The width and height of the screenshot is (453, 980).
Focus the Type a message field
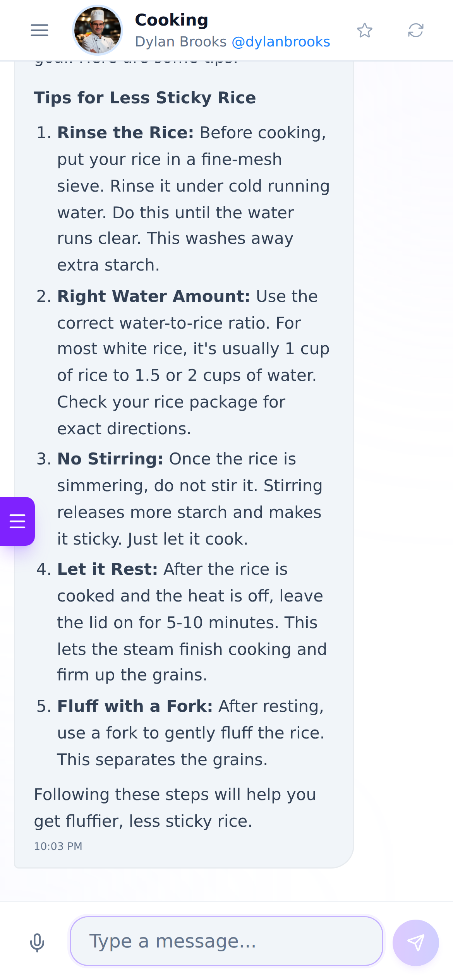(226, 941)
